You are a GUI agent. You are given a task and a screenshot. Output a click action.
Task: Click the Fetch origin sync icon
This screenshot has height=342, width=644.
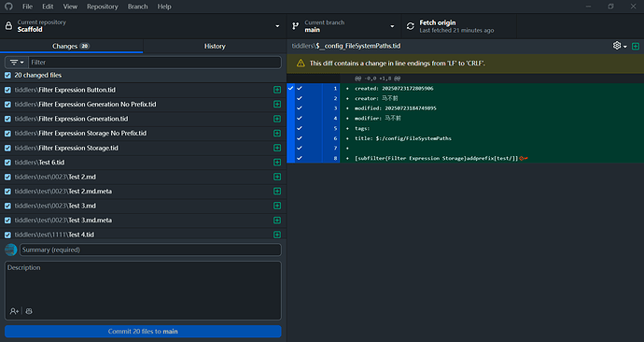410,26
